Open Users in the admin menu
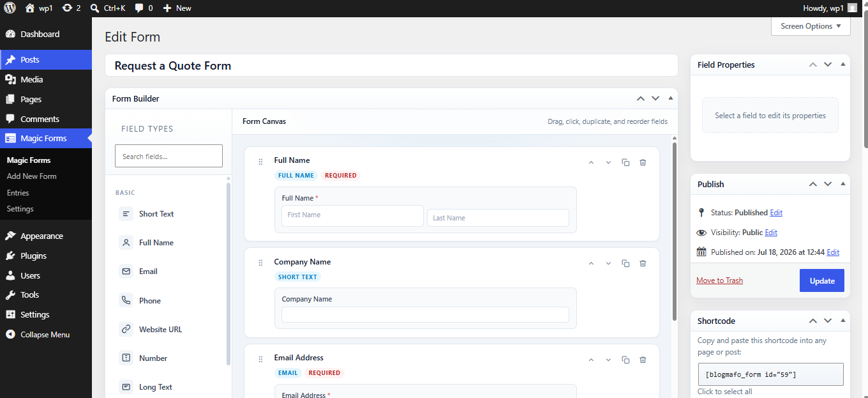 (46, 275)
